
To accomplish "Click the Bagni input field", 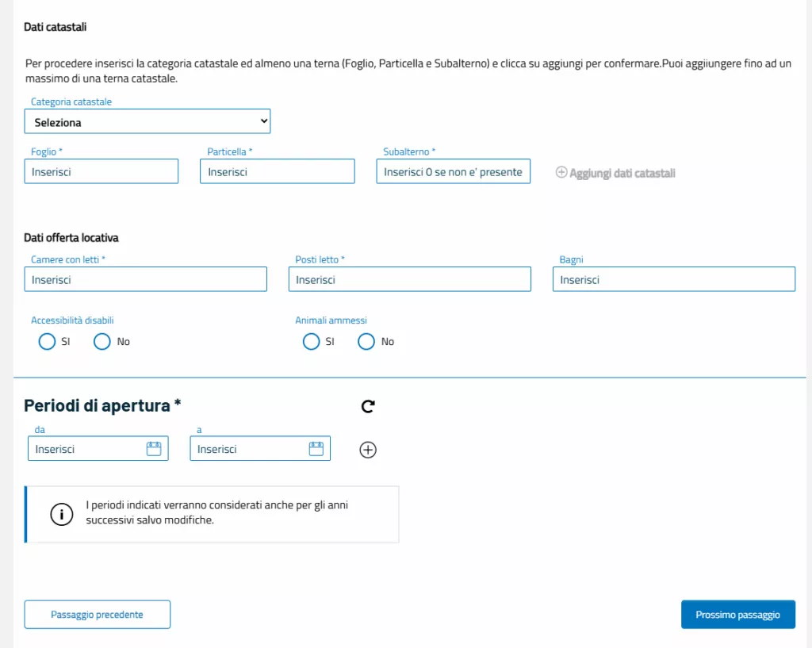I will (x=673, y=279).
